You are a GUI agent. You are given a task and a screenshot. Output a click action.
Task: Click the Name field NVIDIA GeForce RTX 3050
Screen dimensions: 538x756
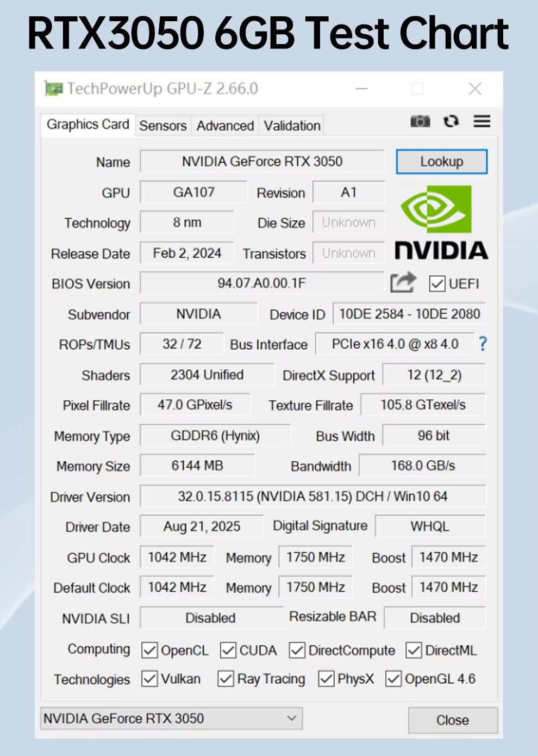point(262,162)
